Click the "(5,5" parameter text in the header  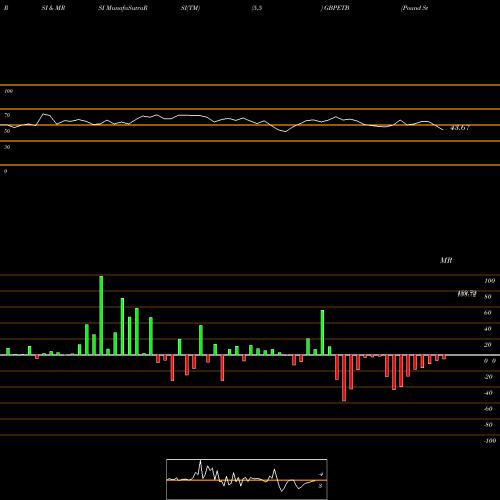click(x=257, y=8)
